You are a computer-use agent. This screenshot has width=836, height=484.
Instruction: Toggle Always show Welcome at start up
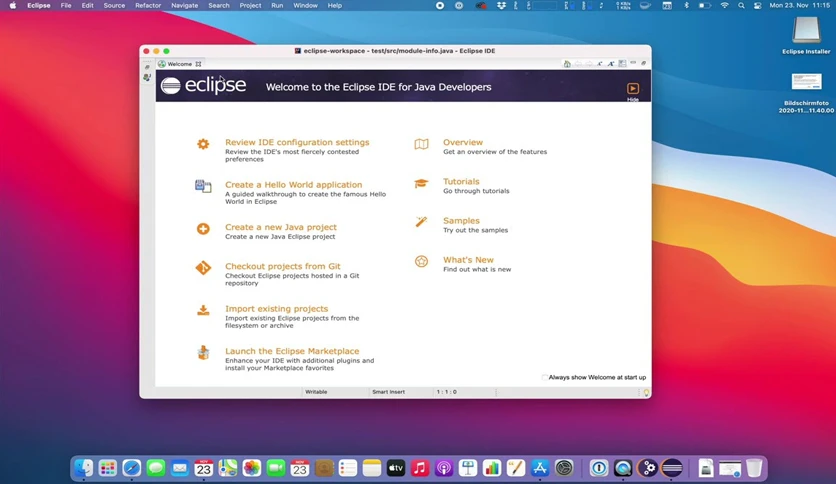click(x=545, y=377)
